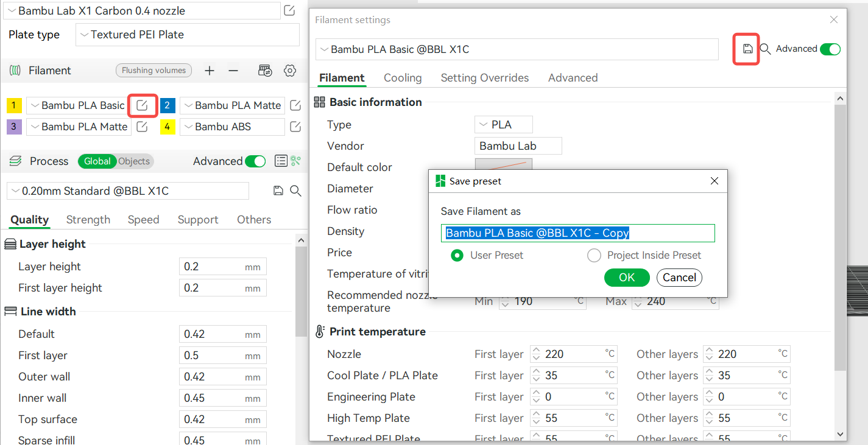The image size is (868, 445).
Task: Edit the Bambu Lab X1 Carbon printer preset
Action: click(x=290, y=10)
